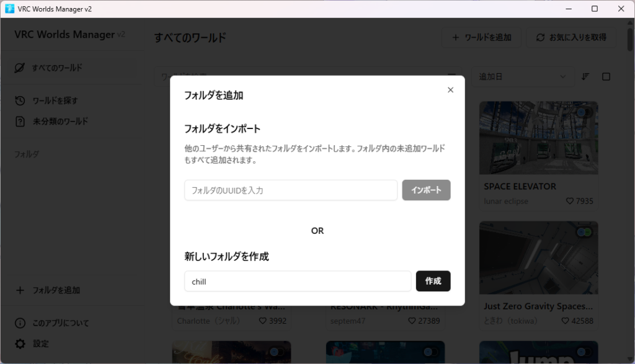Click the question-mark file icon for 未分類のワールド

(20, 122)
